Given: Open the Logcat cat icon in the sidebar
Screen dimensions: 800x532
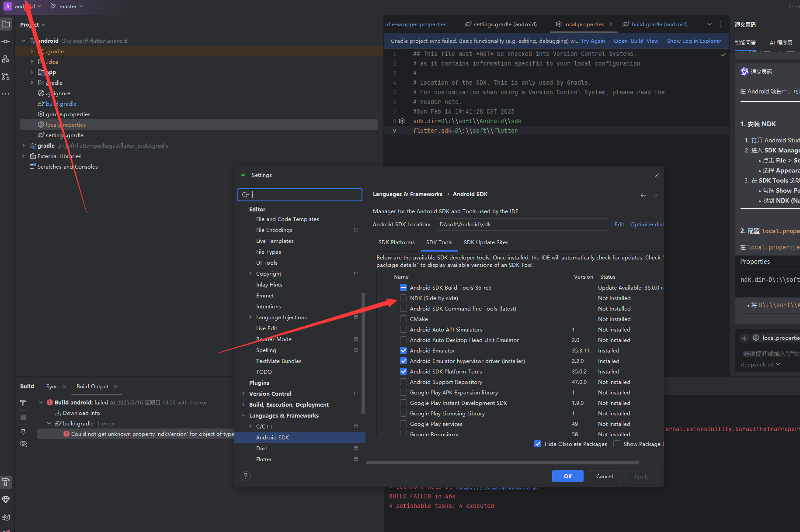Looking at the screenshot, I should pos(6,517).
